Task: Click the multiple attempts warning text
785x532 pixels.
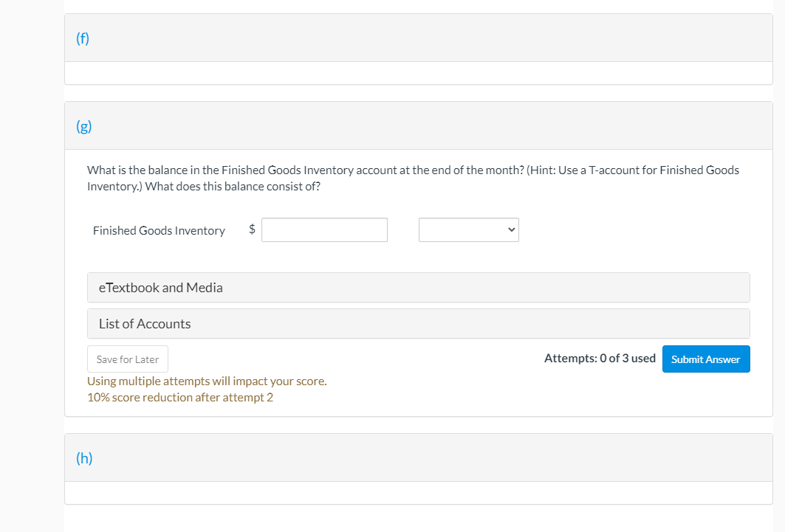Action: point(207,381)
